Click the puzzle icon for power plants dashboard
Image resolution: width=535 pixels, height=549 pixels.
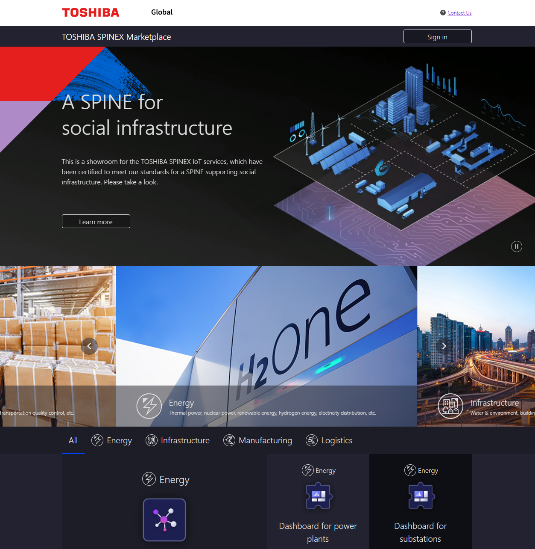click(318, 496)
